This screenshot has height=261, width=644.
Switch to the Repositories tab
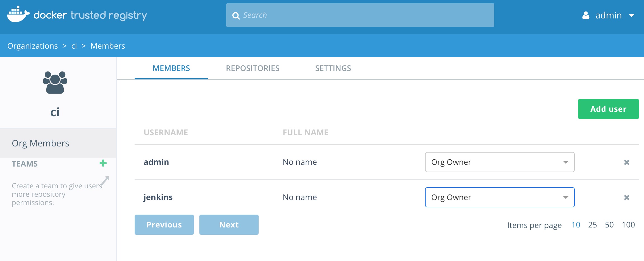tap(252, 68)
